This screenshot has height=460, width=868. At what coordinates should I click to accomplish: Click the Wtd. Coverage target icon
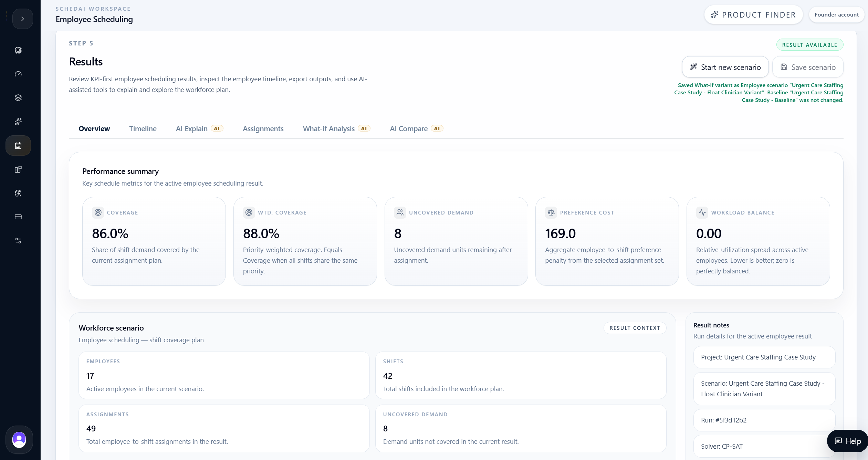click(249, 213)
